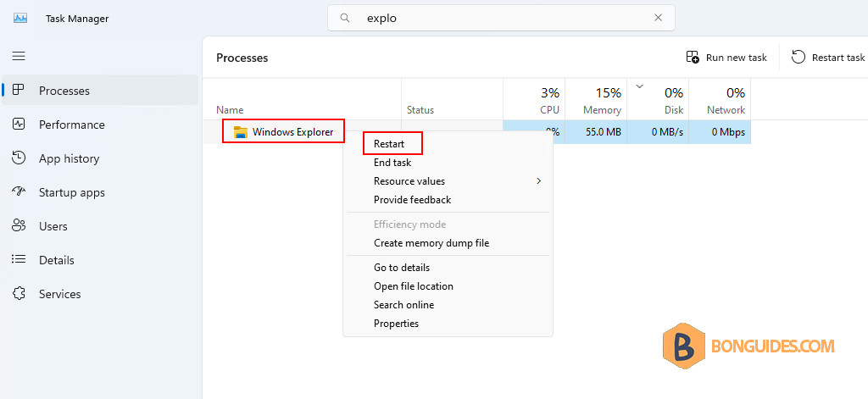Click the Performance graph icon
The height and width of the screenshot is (399, 868).
coord(19,124)
